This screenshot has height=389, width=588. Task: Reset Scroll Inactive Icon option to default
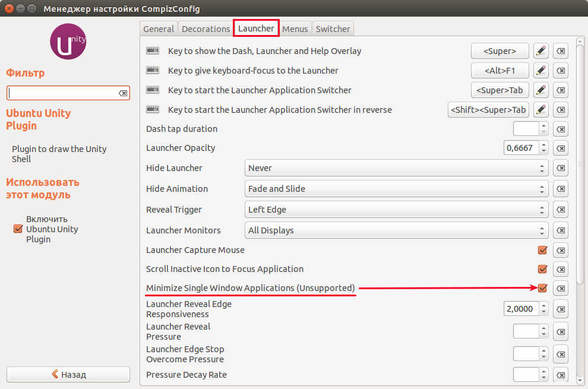click(x=561, y=270)
